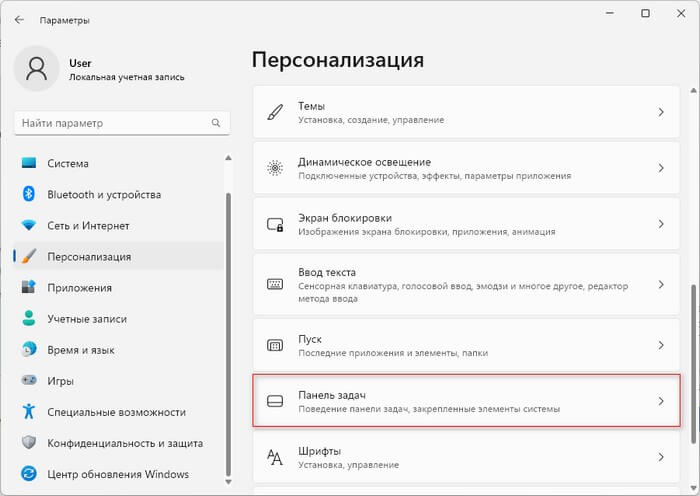Click the Приложения apps icon
700x496 pixels.
click(29, 287)
